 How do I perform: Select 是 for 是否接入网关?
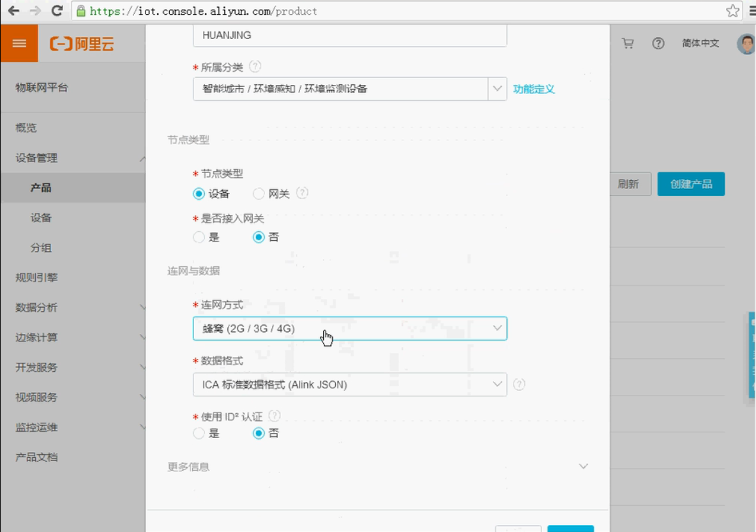pyautogui.click(x=199, y=238)
